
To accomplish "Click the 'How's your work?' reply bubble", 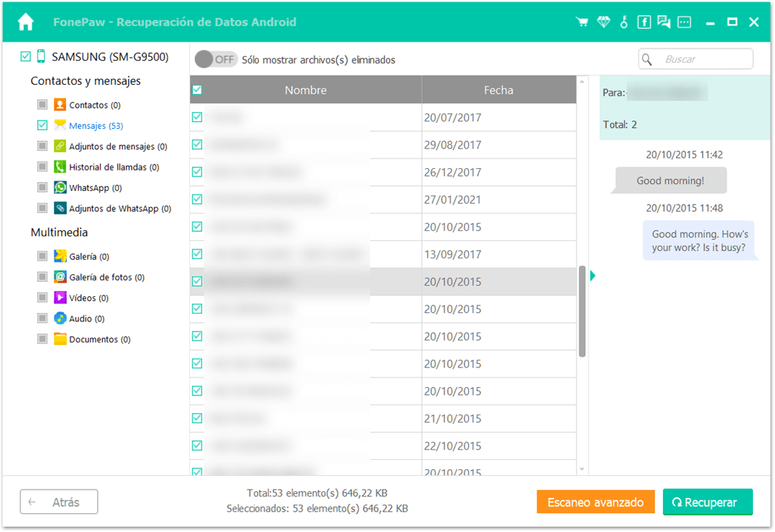I will point(699,241).
